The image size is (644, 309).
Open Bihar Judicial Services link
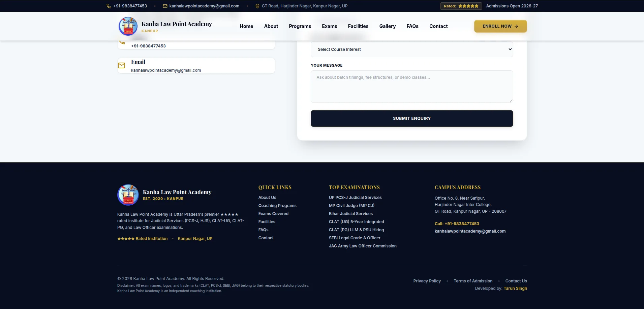coord(351,214)
